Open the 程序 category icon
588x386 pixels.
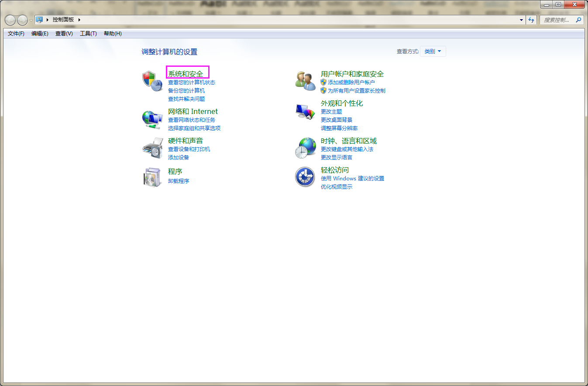click(x=152, y=176)
